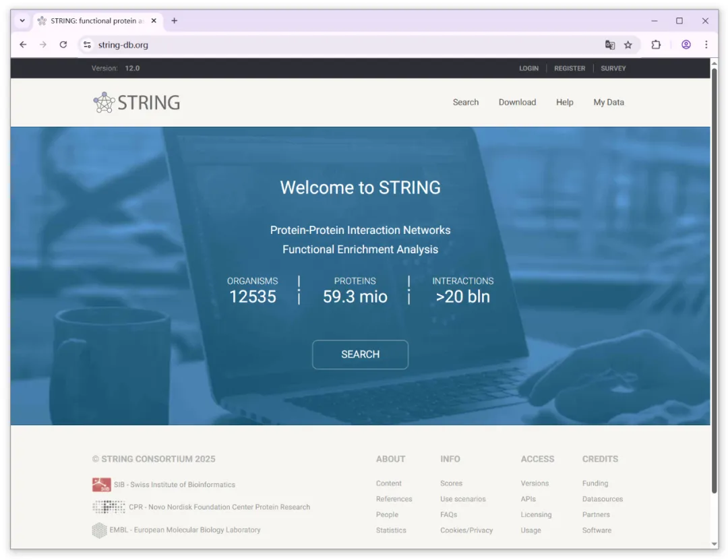Click the LOGIN link in top bar
728x560 pixels.
(529, 68)
